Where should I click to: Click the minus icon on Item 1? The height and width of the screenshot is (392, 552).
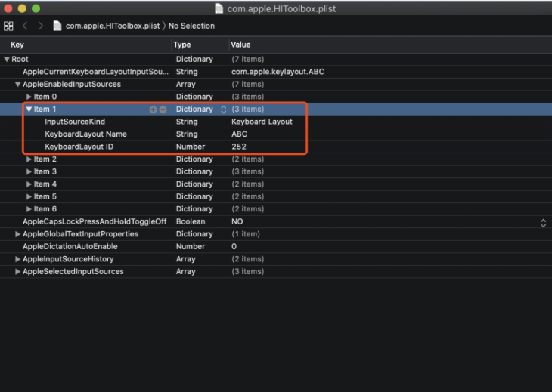click(x=163, y=110)
